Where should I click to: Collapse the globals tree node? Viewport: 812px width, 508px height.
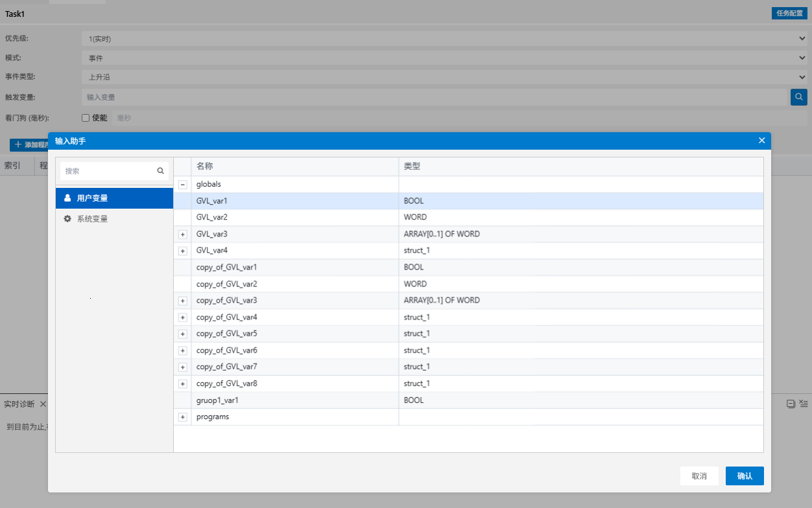tap(182, 185)
